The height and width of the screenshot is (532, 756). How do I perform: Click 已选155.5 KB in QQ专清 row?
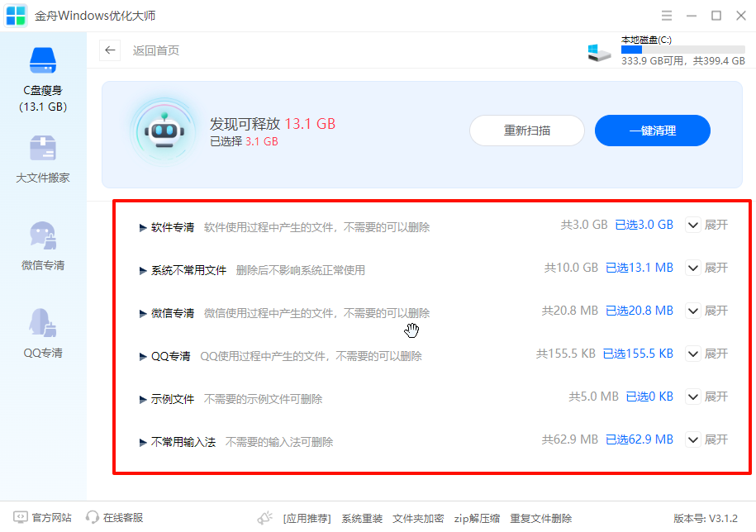click(x=638, y=354)
